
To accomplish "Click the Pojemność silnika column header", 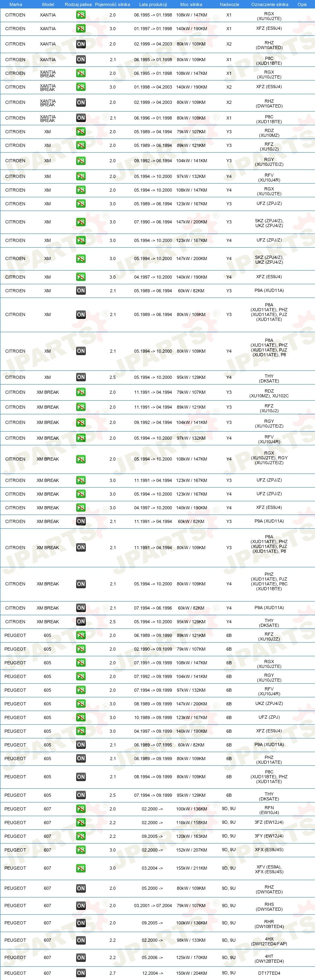I will 112,4.
